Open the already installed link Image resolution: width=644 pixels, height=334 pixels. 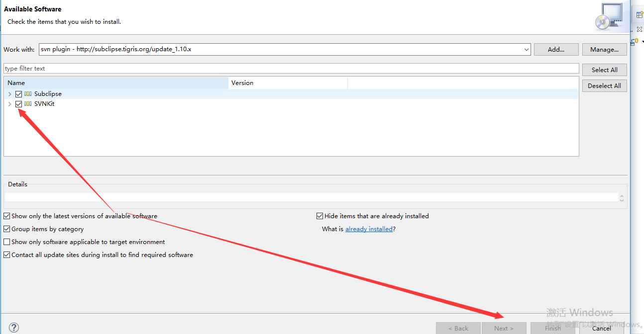369,229
